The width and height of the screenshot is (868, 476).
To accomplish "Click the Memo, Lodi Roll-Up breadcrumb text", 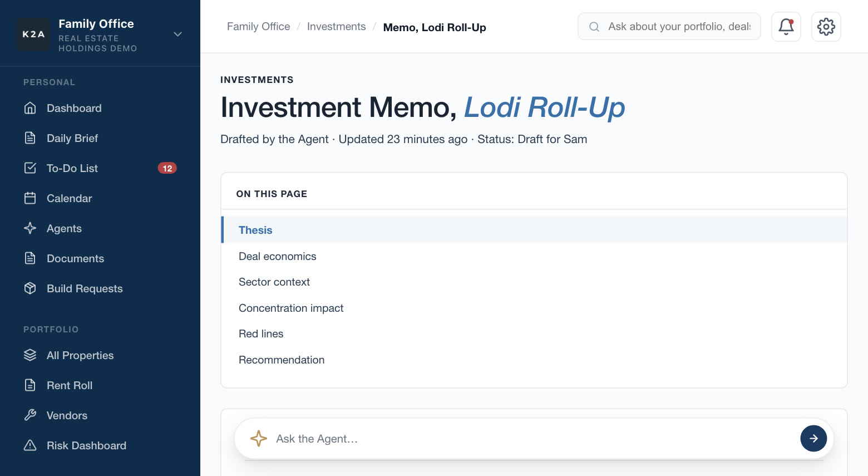I will (435, 27).
